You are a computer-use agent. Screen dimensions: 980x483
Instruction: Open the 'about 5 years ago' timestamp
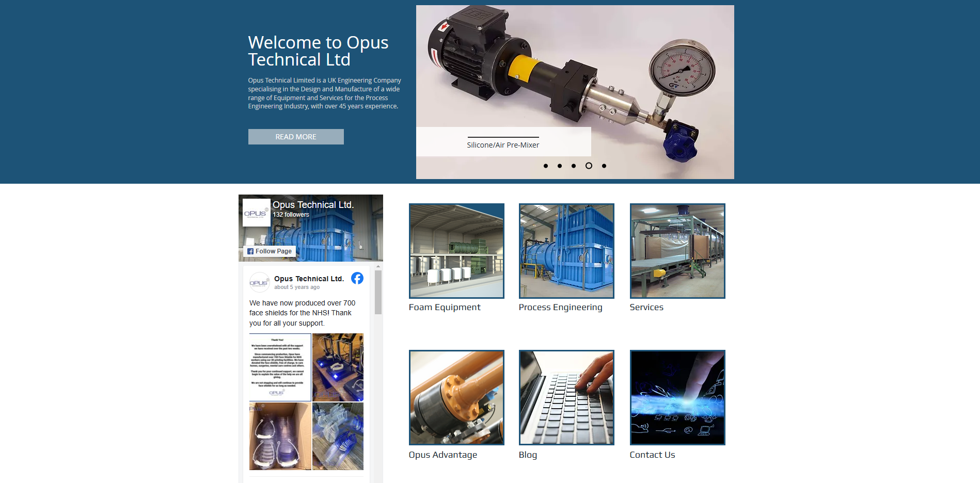297,287
